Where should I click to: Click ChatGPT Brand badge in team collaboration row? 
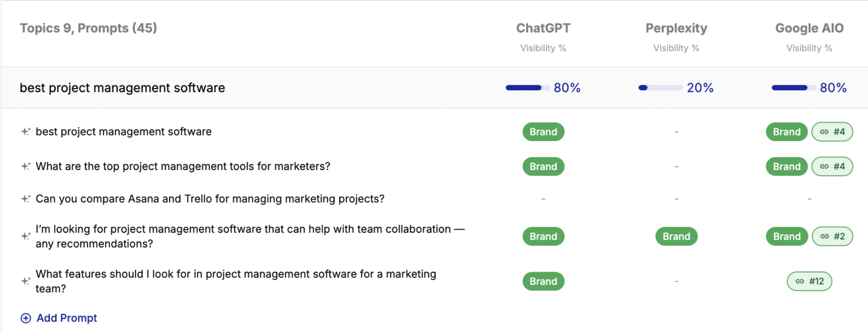tap(543, 237)
